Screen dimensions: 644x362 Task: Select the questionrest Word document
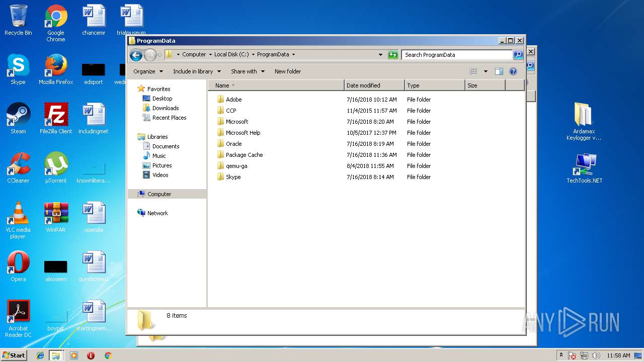pyautogui.click(x=94, y=267)
